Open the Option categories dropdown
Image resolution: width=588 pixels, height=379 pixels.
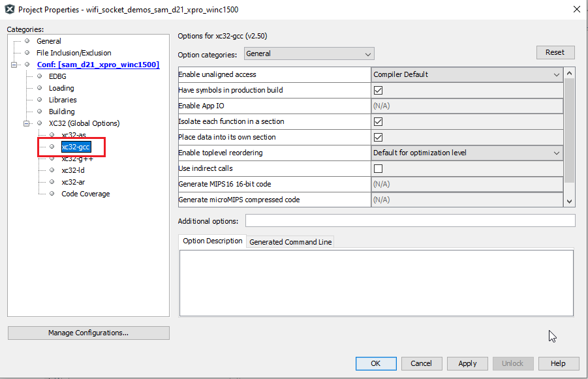point(366,53)
